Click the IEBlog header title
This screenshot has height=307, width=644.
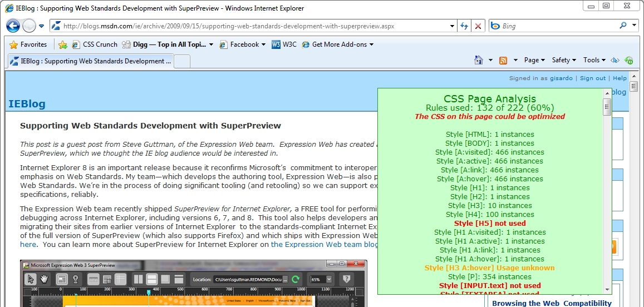tap(27, 104)
